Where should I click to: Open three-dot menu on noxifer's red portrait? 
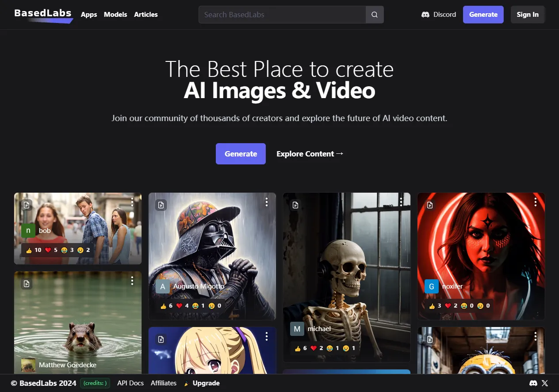point(536,202)
